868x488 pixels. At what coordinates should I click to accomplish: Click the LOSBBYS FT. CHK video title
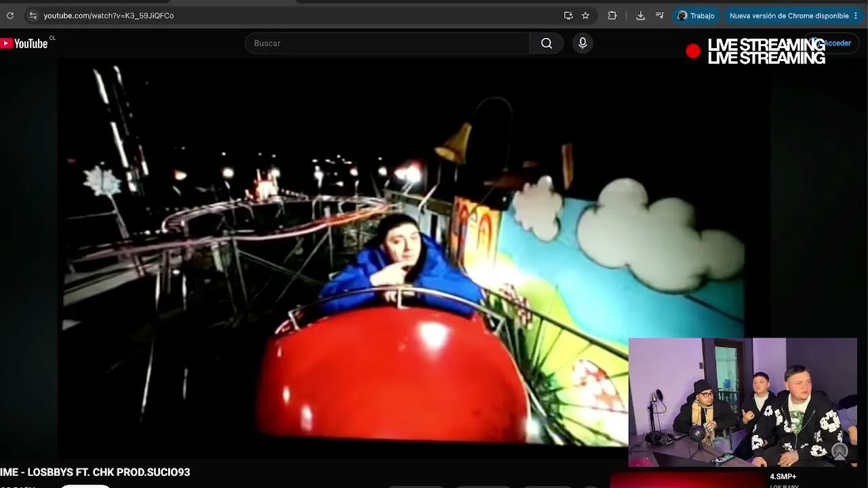pyautogui.click(x=95, y=472)
